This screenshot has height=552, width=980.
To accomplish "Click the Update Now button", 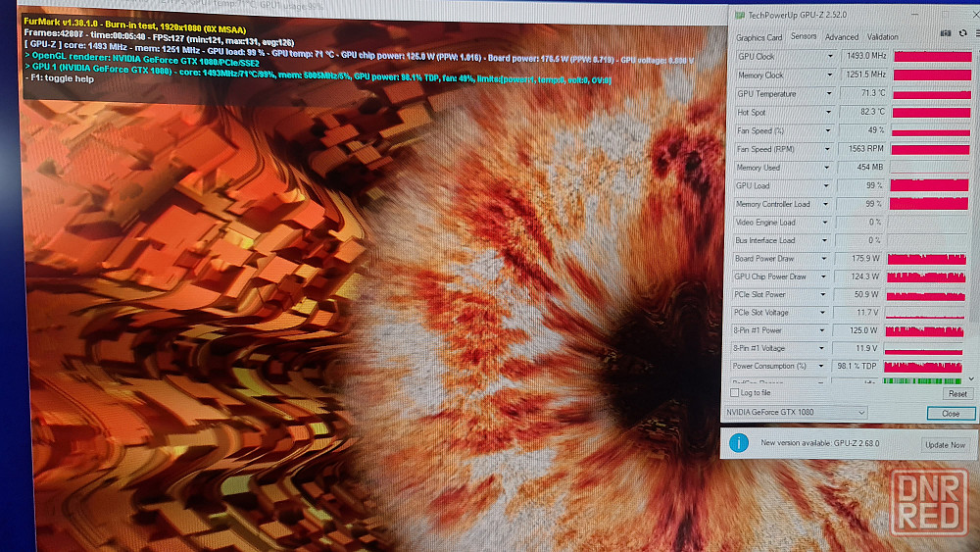I will pyautogui.click(x=945, y=444).
